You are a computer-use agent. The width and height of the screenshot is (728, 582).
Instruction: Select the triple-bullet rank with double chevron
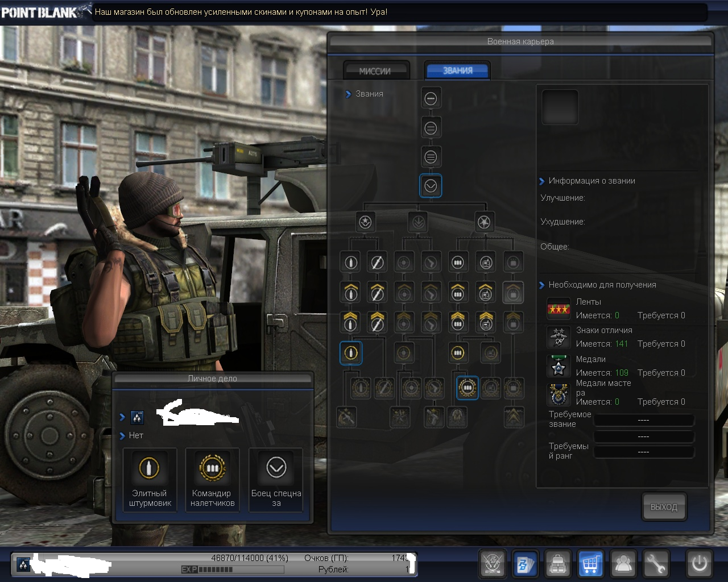[x=457, y=322]
